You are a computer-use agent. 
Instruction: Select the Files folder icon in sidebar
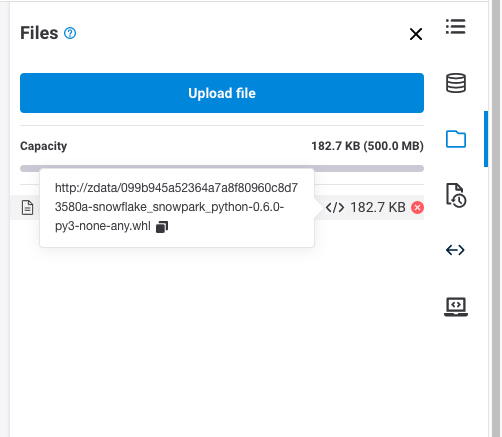coord(456,139)
